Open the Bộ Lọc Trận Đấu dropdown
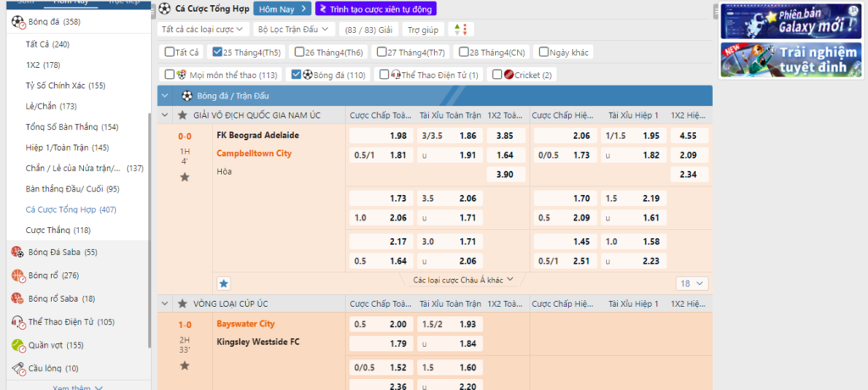This screenshot has height=390, width=868. [x=294, y=30]
